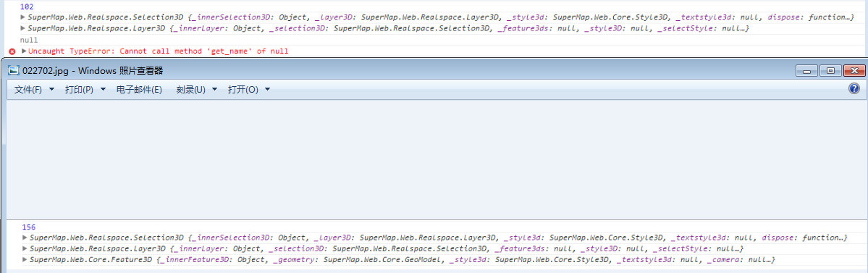Click the null output line in console
Image resolution: width=868 pixels, height=273 pixels.
tap(29, 40)
